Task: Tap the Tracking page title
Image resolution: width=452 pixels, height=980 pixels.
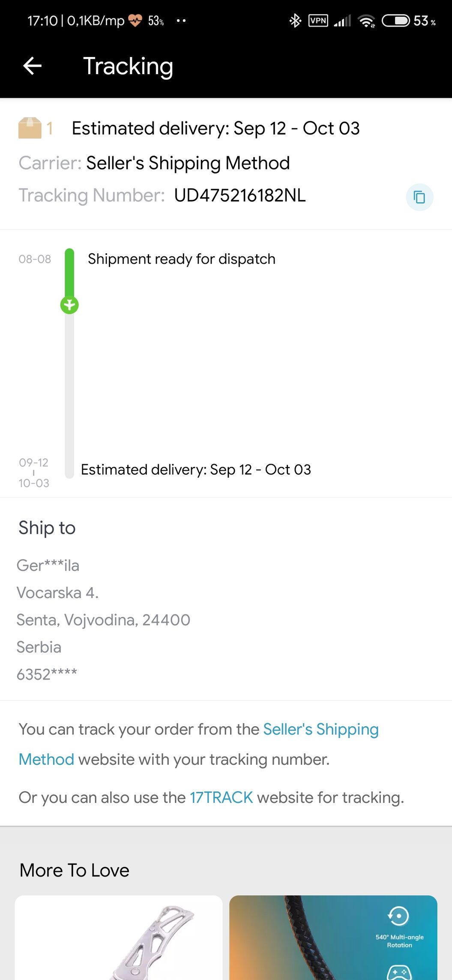Action: coord(128,66)
